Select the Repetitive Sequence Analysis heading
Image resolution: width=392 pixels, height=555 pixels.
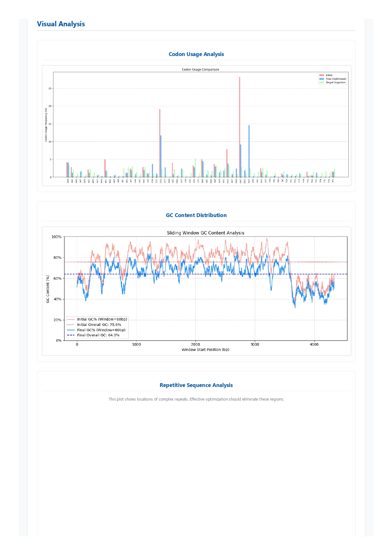(196, 385)
